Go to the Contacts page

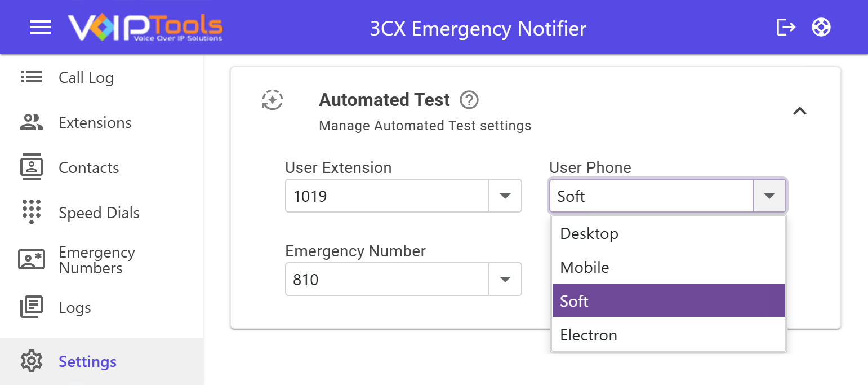[88, 167]
